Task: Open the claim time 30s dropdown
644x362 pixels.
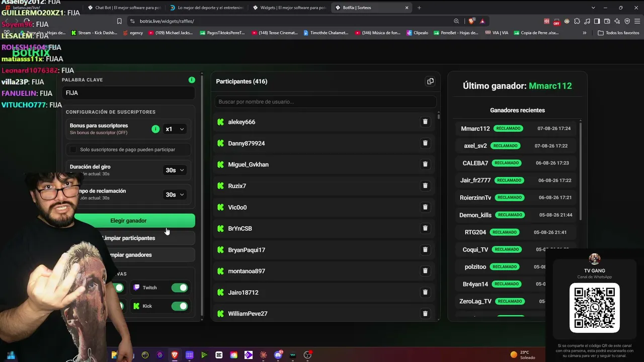Action: [175, 195]
